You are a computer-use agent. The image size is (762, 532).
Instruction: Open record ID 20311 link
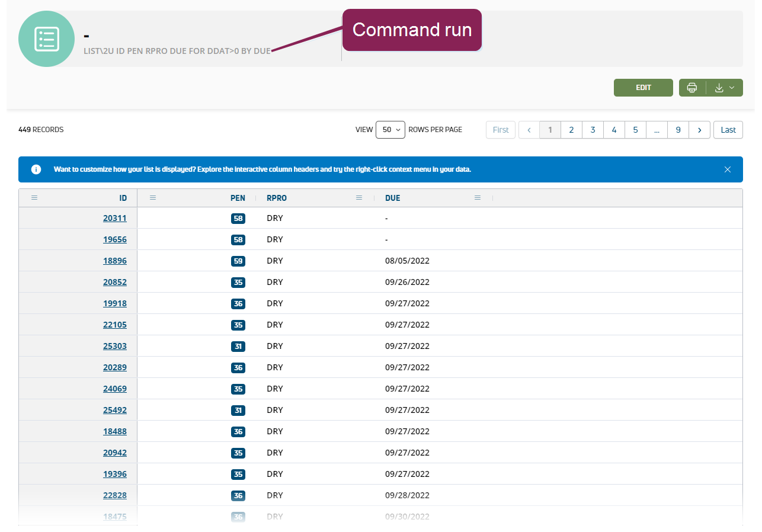(x=114, y=218)
